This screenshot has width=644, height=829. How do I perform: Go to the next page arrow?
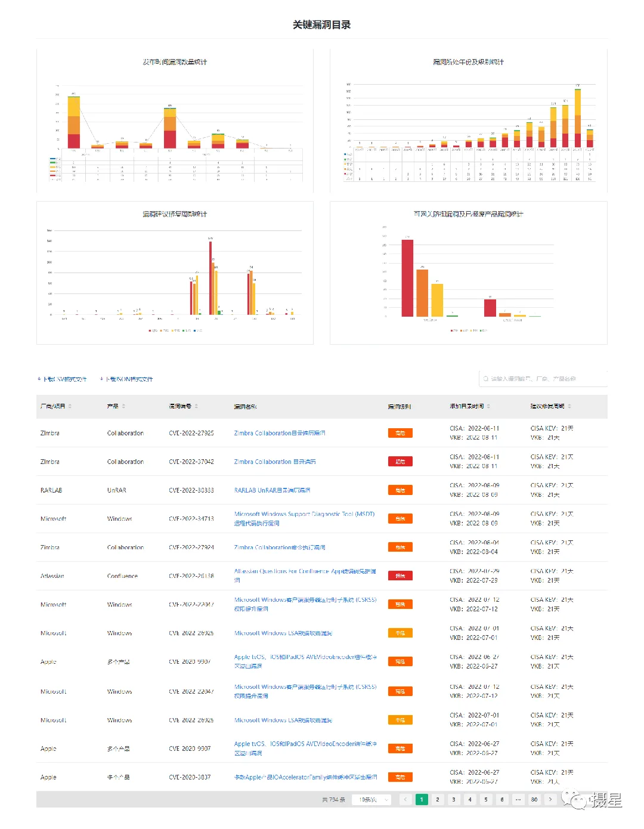[550, 800]
